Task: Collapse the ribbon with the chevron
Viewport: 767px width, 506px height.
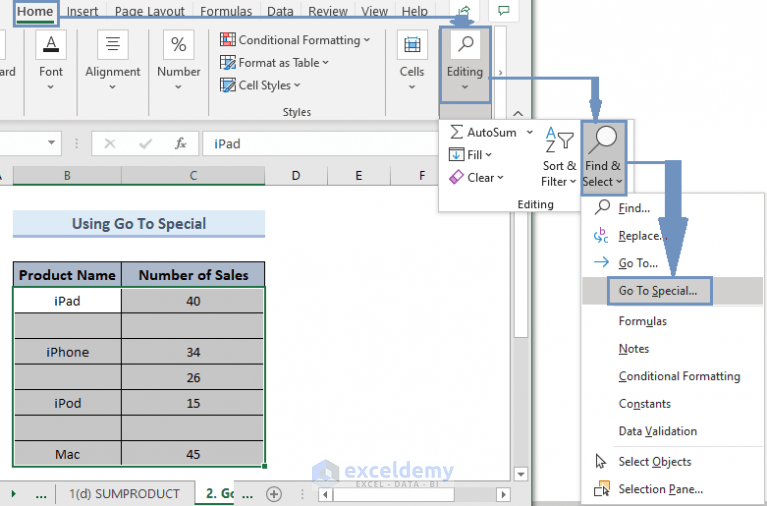Action: pyautogui.click(x=518, y=113)
